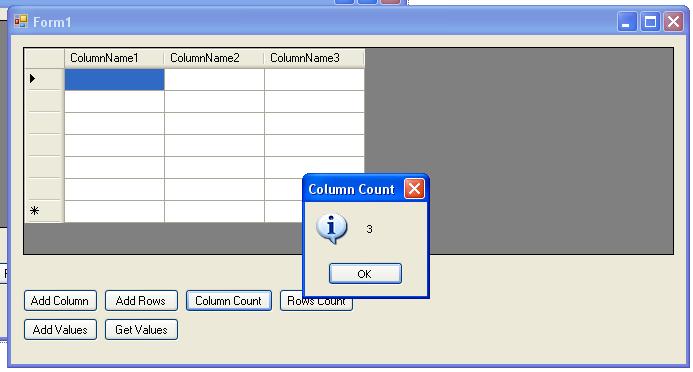This screenshot has width=693, height=372.
Task: Click the Add Column button
Action: tap(60, 301)
